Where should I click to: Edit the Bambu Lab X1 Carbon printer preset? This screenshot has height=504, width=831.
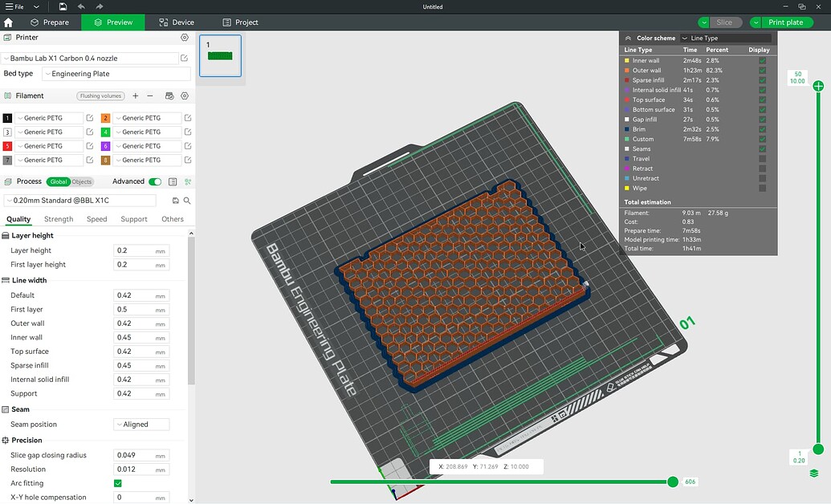click(x=184, y=59)
